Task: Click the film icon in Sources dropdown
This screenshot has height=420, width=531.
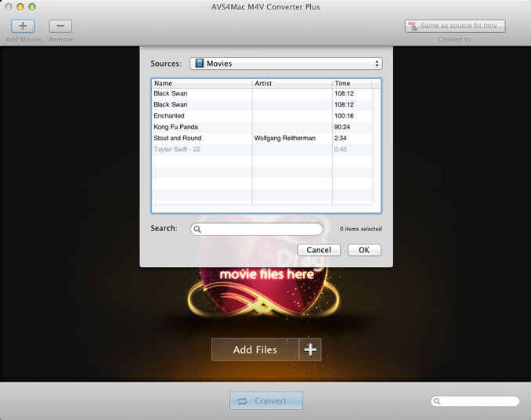Action: point(200,63)
